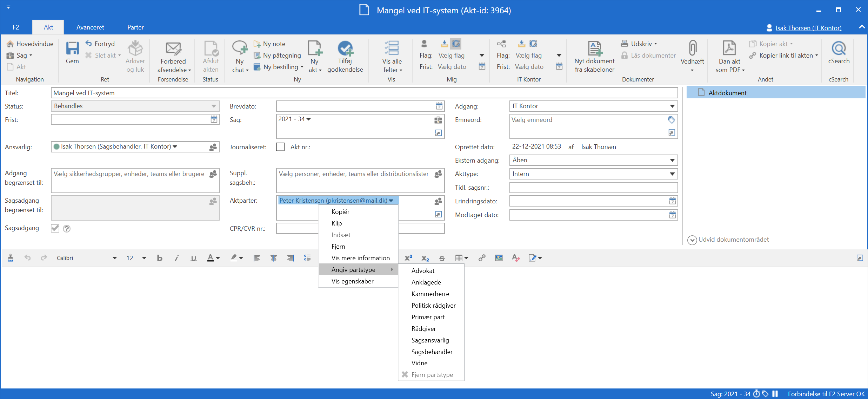Click the strikethrough formatting icon
The image size is (868, 399).
click(x=442, y=258)
